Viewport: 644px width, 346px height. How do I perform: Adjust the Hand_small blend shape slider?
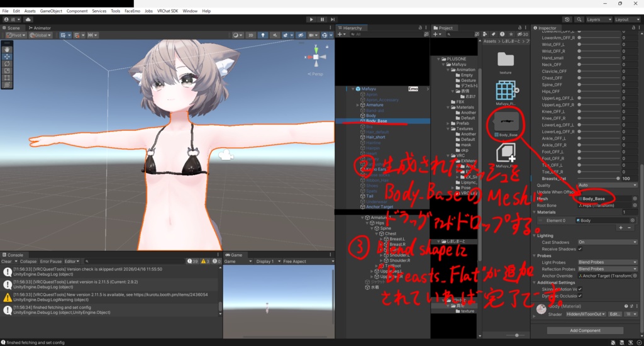point(599,58)
